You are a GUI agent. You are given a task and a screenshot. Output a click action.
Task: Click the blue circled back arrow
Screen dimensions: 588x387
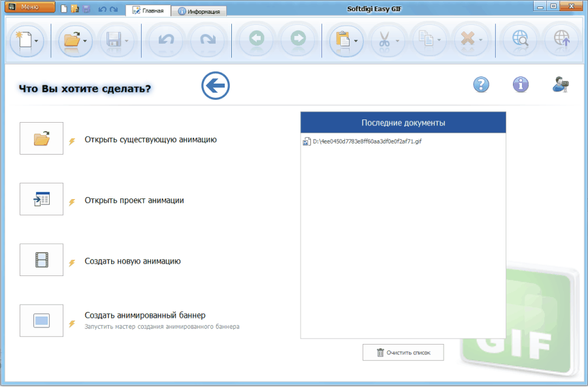(x=216, y=85)
